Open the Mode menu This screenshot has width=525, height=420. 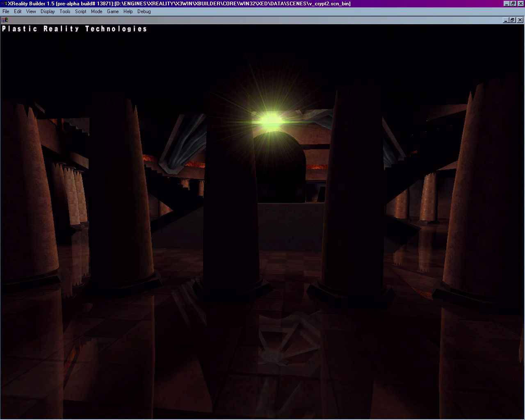(x=97, y=11)
